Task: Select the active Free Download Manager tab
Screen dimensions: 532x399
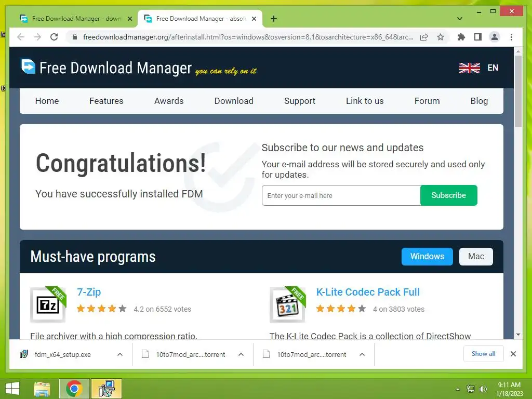Action: 201,19
